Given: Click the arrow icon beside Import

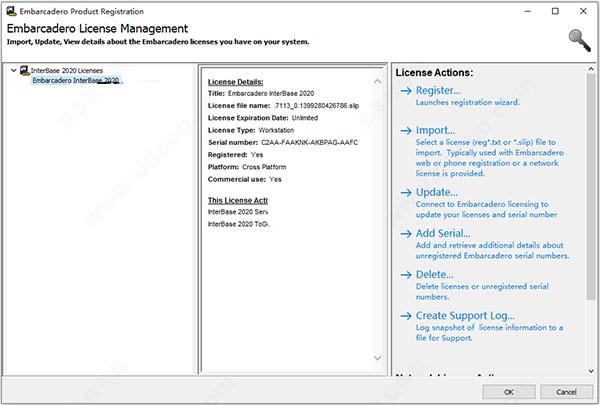Looking at the screenshot, I should pos(406,131).
